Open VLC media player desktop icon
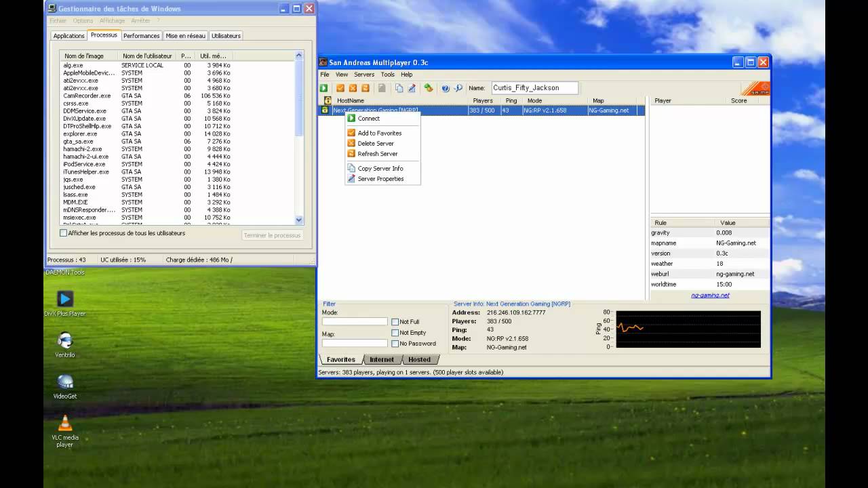This screenshot has width=868, height=488. click(65, 431)
